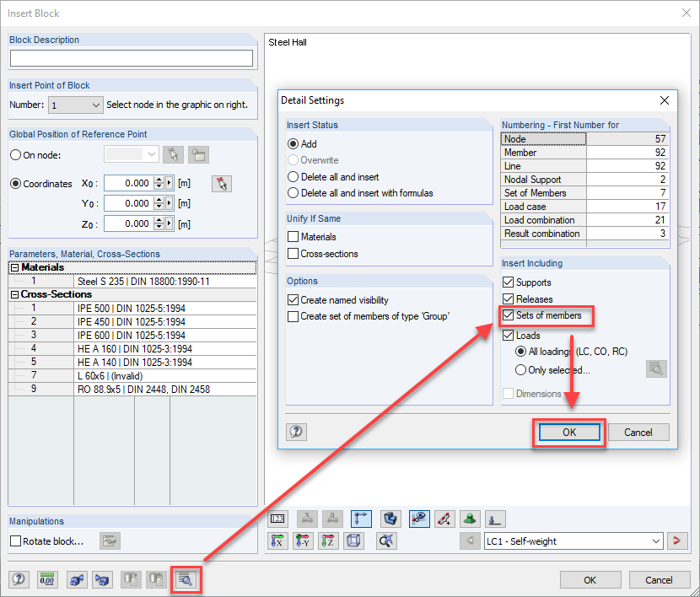Image resolution: width=700 pixels, height=597 pixels.
Task: Toggle solid rendering model icon
Action: pos(390,519)
